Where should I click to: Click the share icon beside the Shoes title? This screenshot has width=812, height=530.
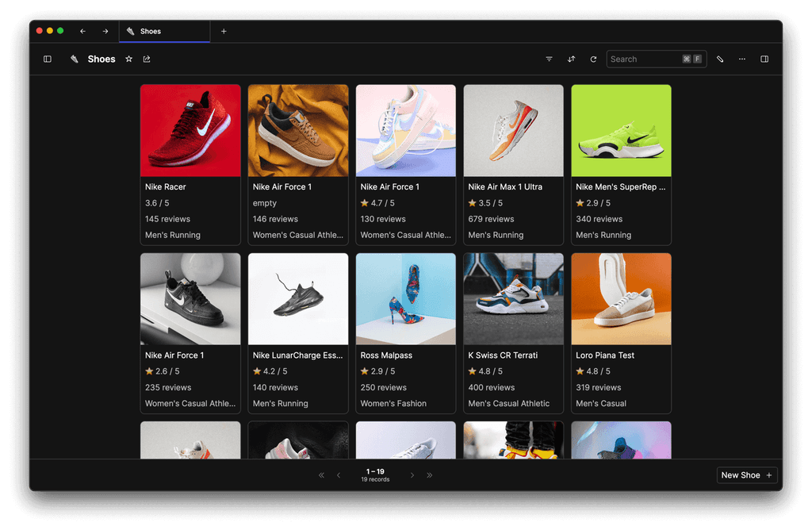coord(147,59)
